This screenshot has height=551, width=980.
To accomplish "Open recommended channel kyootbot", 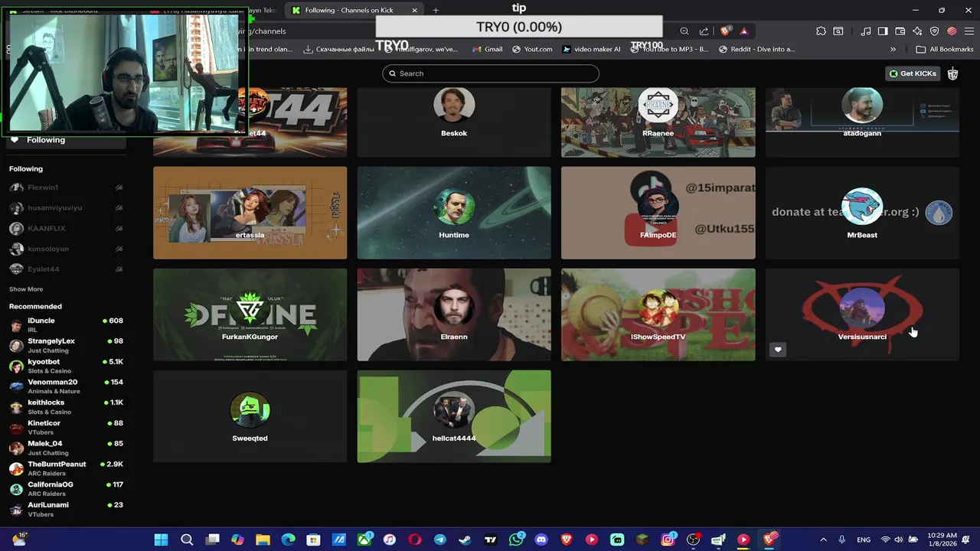I will tap(66, 366).
